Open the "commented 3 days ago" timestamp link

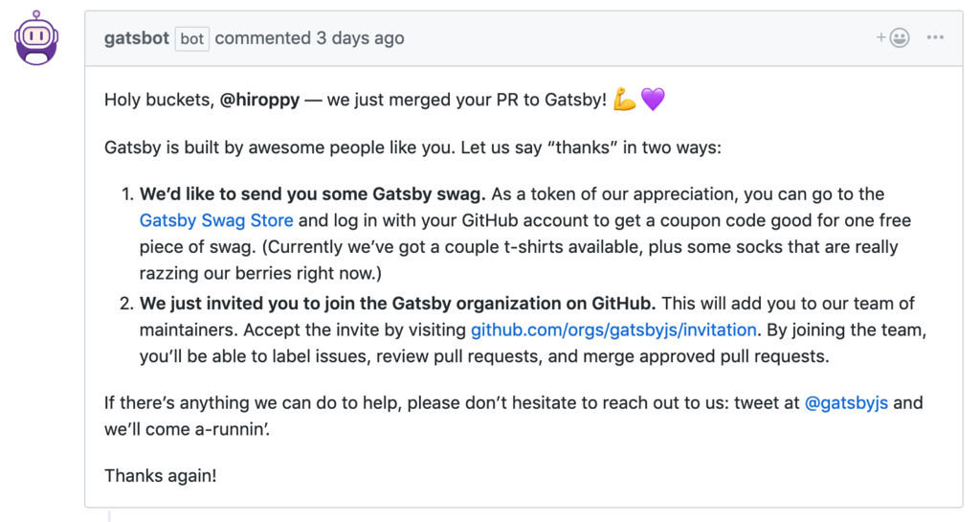(309, 38)
